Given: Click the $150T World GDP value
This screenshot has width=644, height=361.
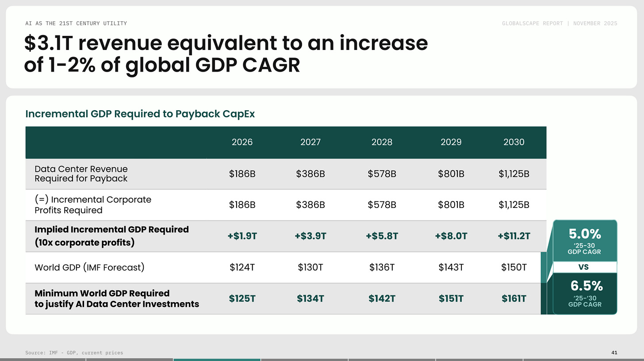Looking at the screenshot, I should (514, 267).
